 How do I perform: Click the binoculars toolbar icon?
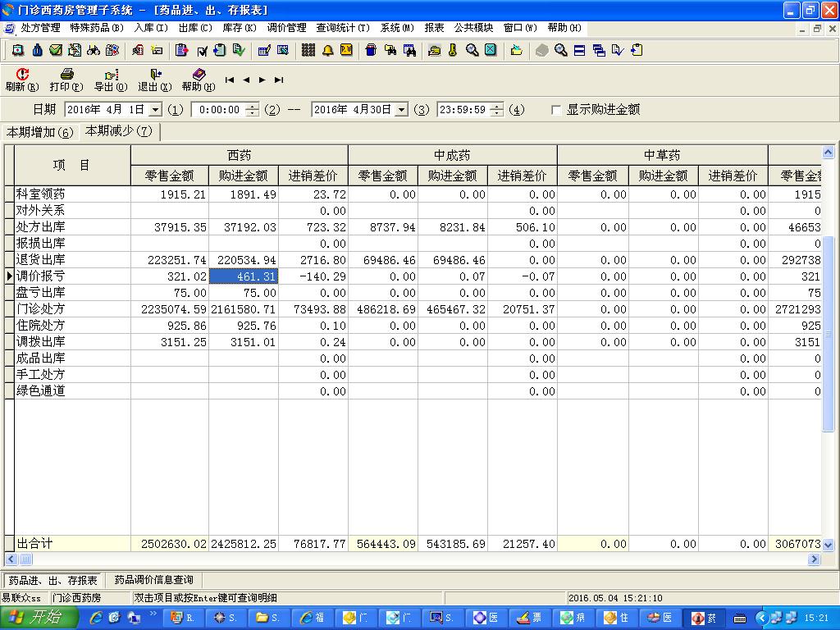coord(94,50)
